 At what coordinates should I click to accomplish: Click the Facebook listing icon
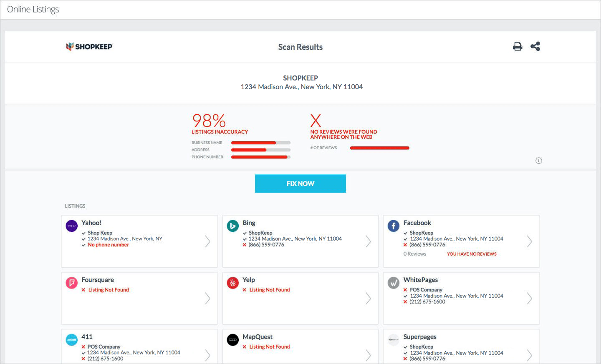pos(394,226)
